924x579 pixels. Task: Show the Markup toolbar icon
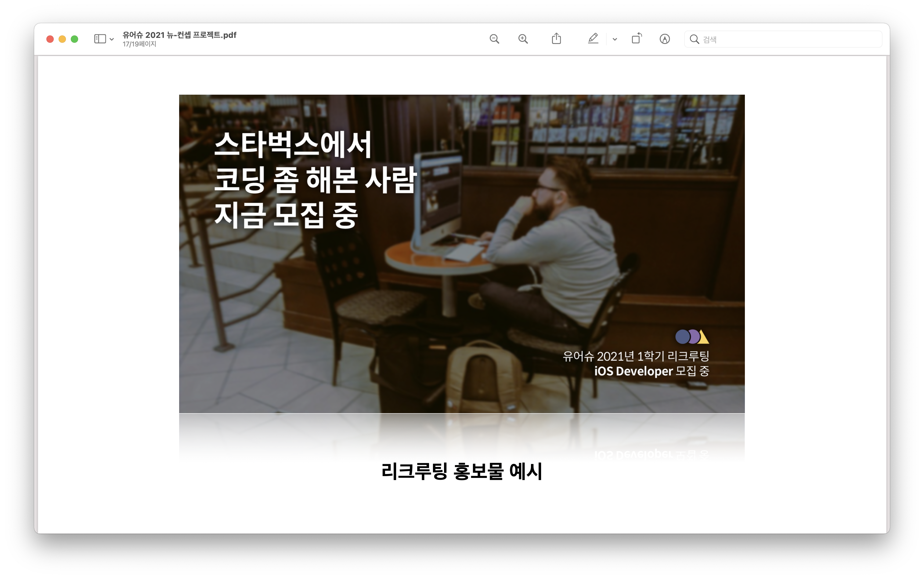click(x=665, y=39)
